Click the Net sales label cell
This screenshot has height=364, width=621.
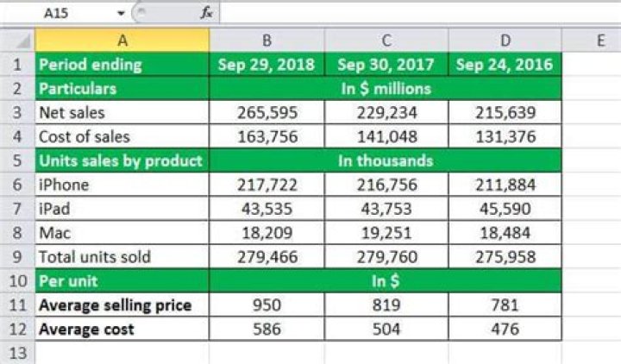click(122, 112)
